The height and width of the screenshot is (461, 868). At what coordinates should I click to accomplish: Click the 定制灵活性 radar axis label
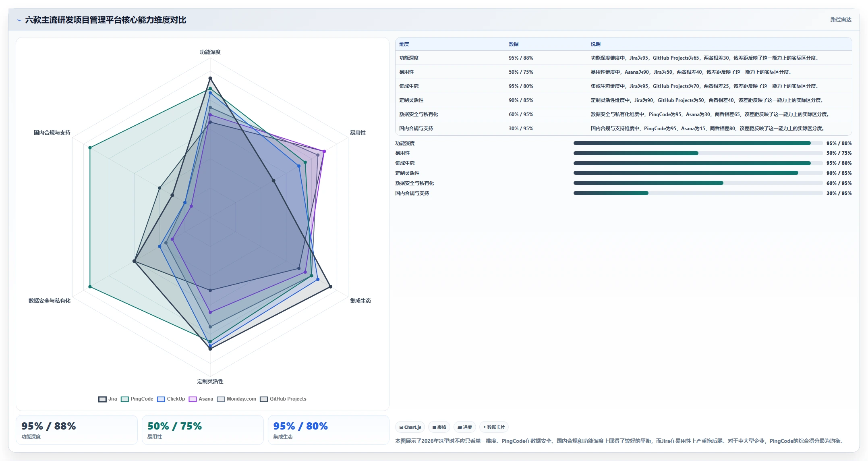click(x=210, y=381)
